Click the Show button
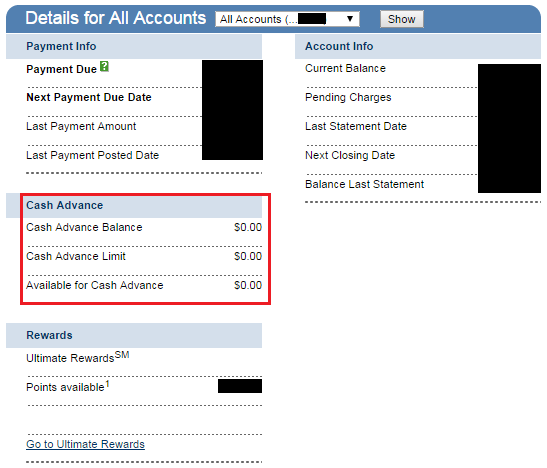This screenshot has height=468, width=547. pos(402,19)
